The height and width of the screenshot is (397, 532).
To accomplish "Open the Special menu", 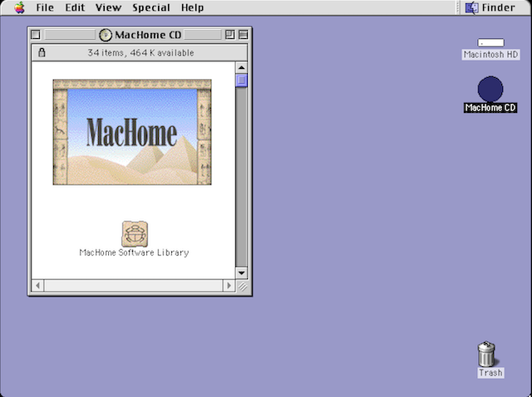I will (x=151, y=7).
